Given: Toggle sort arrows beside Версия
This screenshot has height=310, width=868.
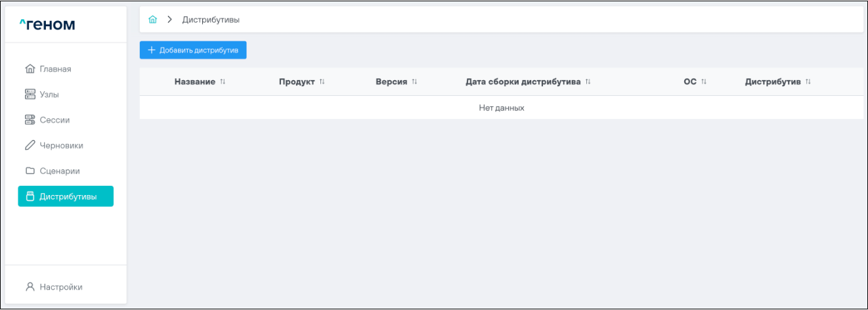Looking at the screenshot, I should (x=414, y=82).
